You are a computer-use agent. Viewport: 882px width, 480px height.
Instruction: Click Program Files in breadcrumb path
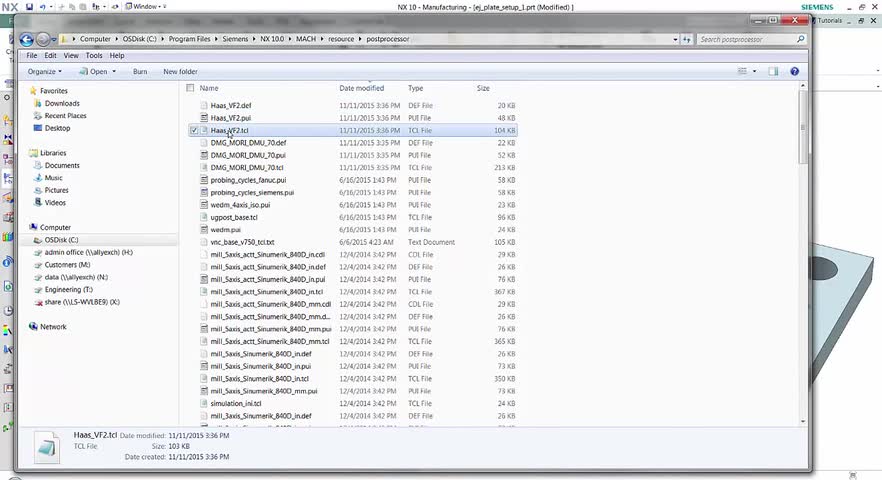point(189,39)
